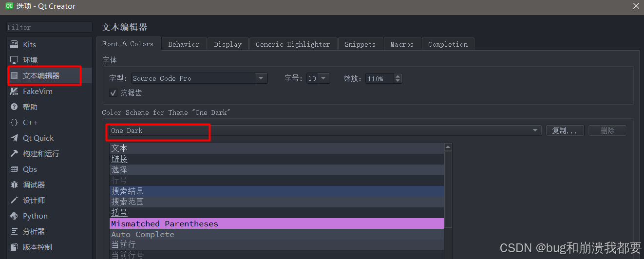Select the 链接 color item
The image size is (644, 259).
coord(277,159)
